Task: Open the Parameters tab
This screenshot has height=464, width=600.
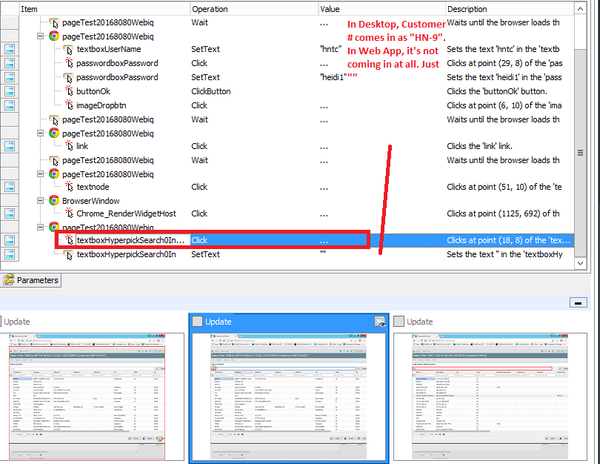Action: (32, 280)
